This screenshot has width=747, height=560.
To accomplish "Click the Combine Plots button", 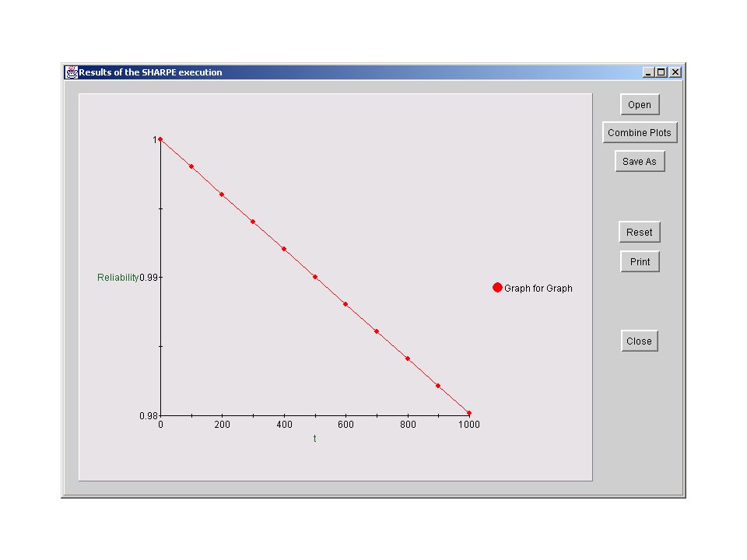I will (x=640, y=132).
